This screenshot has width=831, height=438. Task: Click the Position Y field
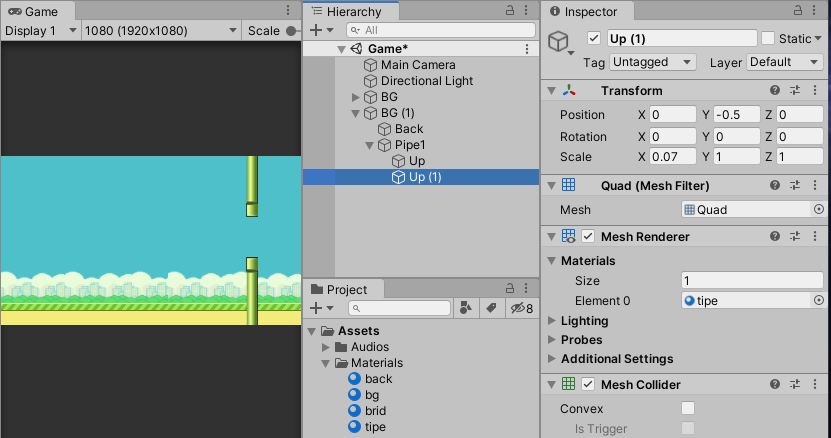pyautogui.click(x=737, y=115)
